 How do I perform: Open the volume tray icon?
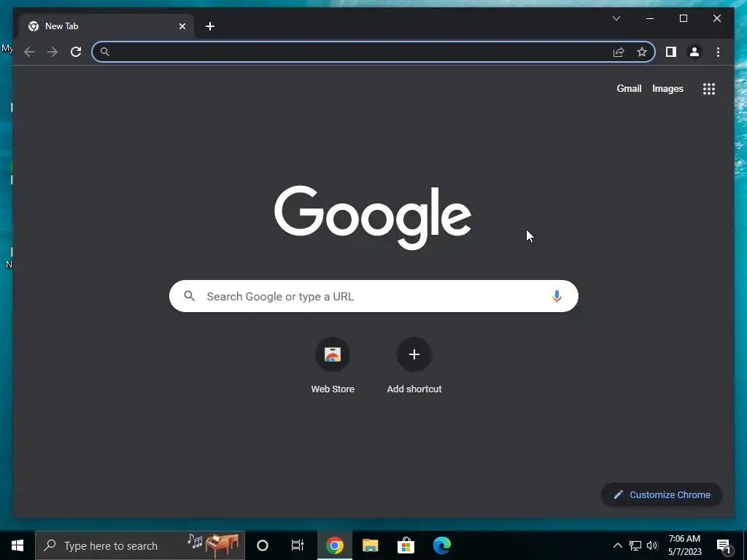pos(652,545)
